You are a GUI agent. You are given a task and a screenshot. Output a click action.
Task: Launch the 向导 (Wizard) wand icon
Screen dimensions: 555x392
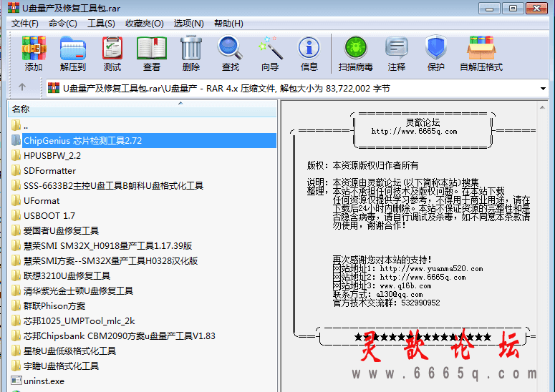270,48
